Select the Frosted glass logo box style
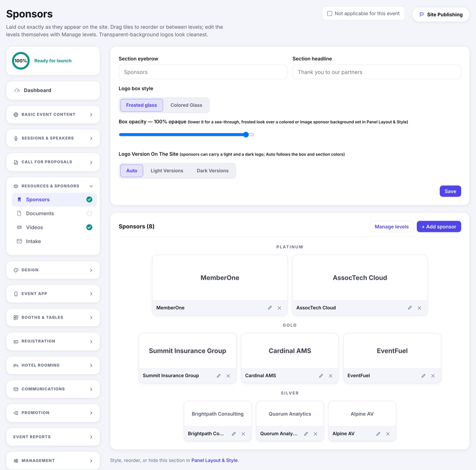The image size is (476, 470). click(x=141, y=105)
